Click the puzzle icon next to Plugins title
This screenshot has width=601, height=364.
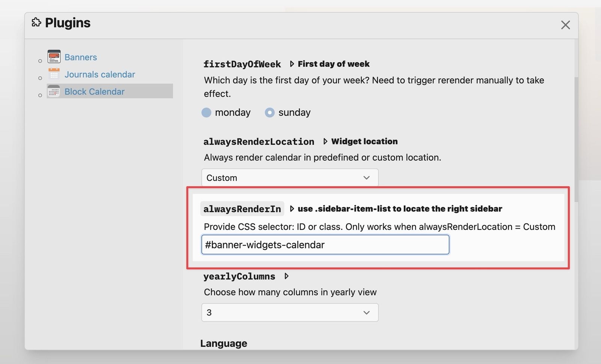click(x=36, y=23)
